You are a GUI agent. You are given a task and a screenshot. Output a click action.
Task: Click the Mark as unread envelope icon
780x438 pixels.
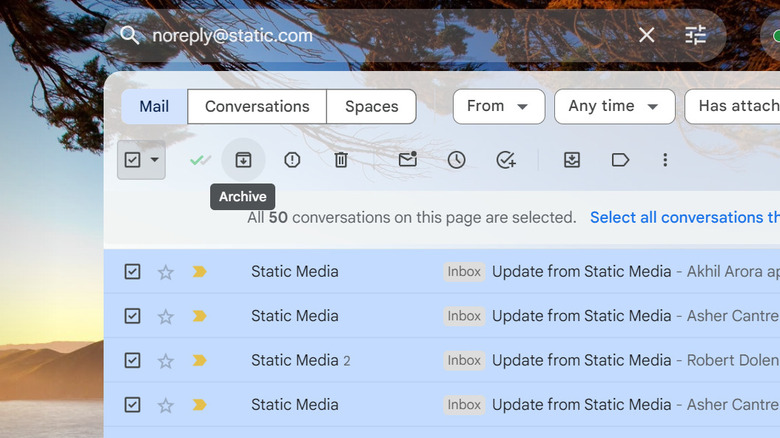coord(407,160)
